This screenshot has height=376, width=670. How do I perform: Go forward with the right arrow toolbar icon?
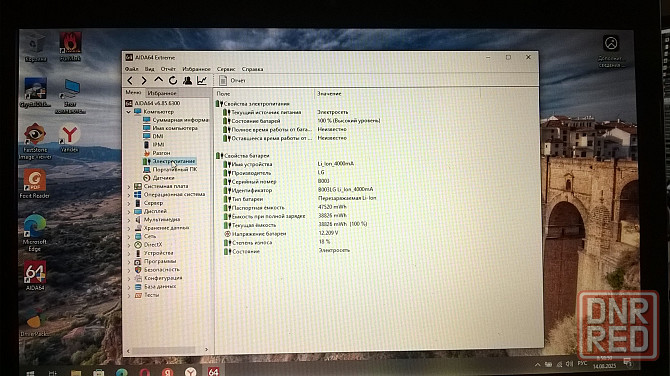point(144,80)
